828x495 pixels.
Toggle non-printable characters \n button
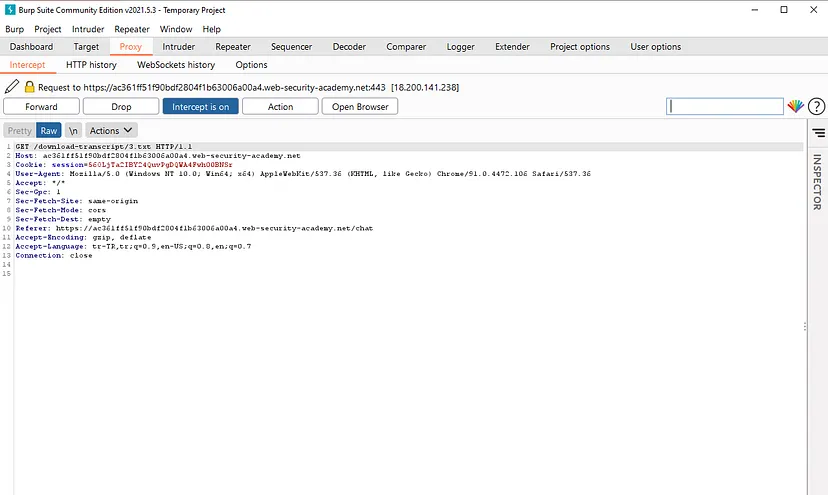[x=73, y=130]
